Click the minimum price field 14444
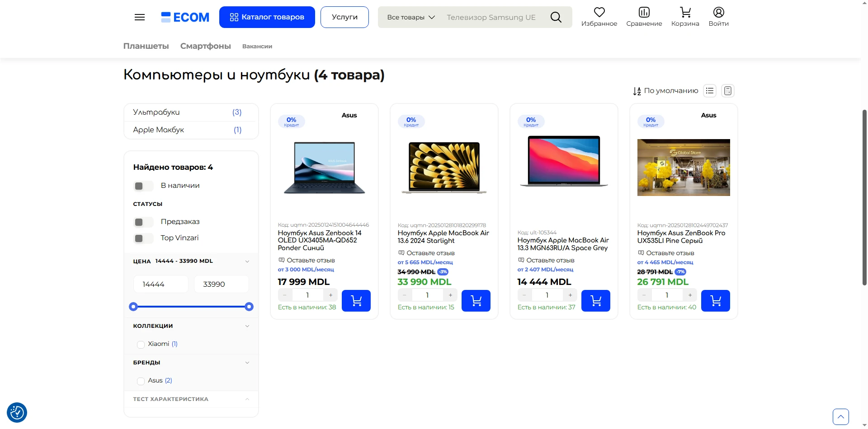The image size is (868, 429). point(161,284)
